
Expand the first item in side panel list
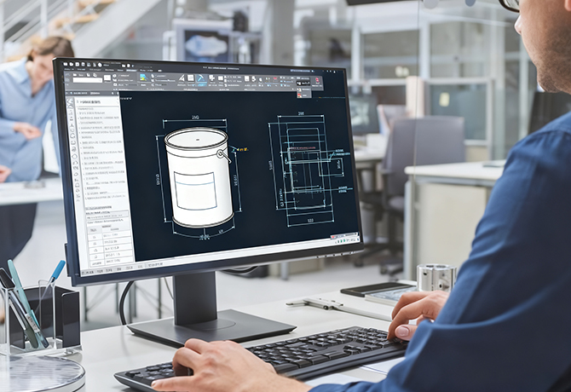click(98, 112)
